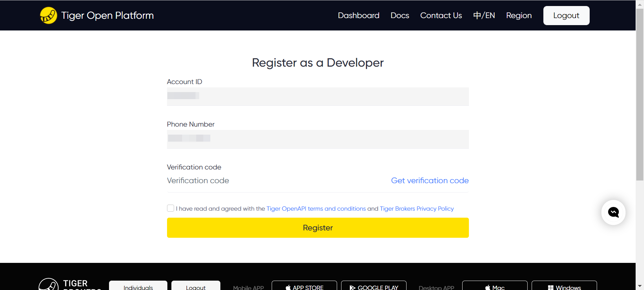Click the Logout button in header
The image size is (644, 290).
coord(566,15)
